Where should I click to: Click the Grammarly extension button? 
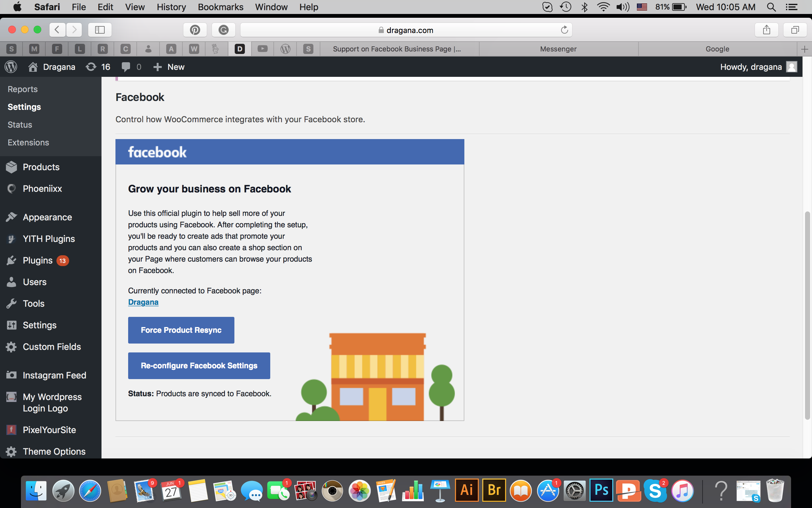pyautogui.click(x=224, y=30)
